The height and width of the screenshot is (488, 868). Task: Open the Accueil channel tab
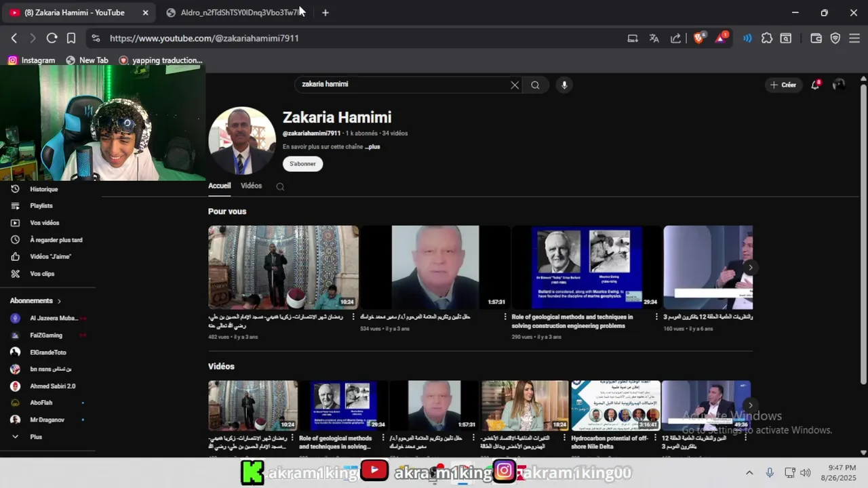pos(220,186)
